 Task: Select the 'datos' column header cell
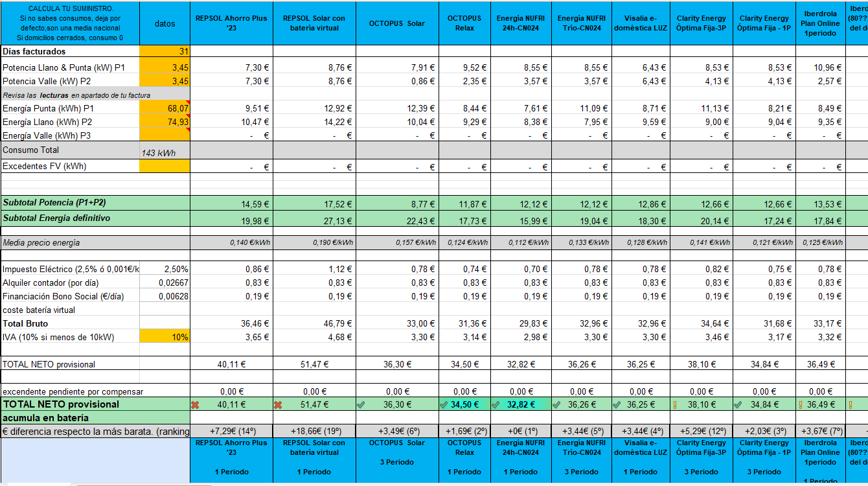tap(165, 23)
